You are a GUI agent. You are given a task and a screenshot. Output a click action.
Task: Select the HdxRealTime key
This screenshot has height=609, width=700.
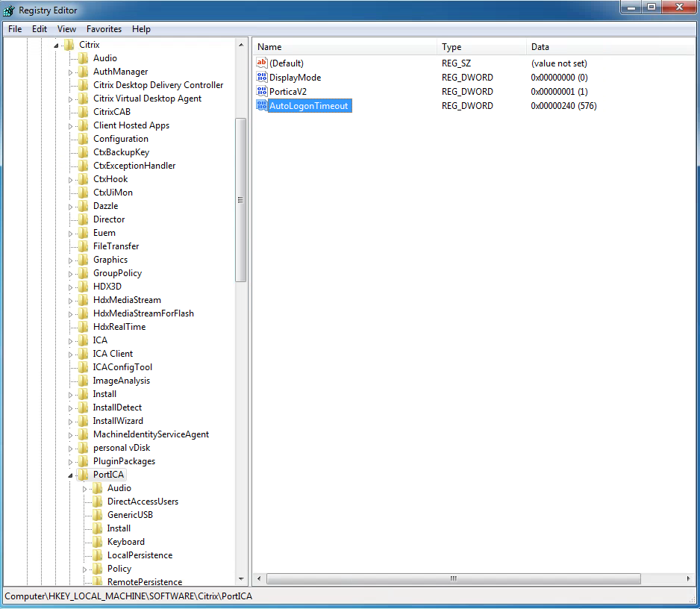pyautogui.click(x=119, y=327)
